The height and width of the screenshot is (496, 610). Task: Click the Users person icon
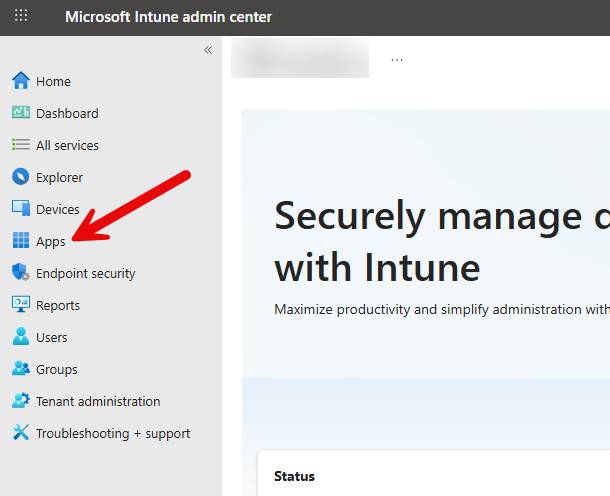(x=21, y=337)
